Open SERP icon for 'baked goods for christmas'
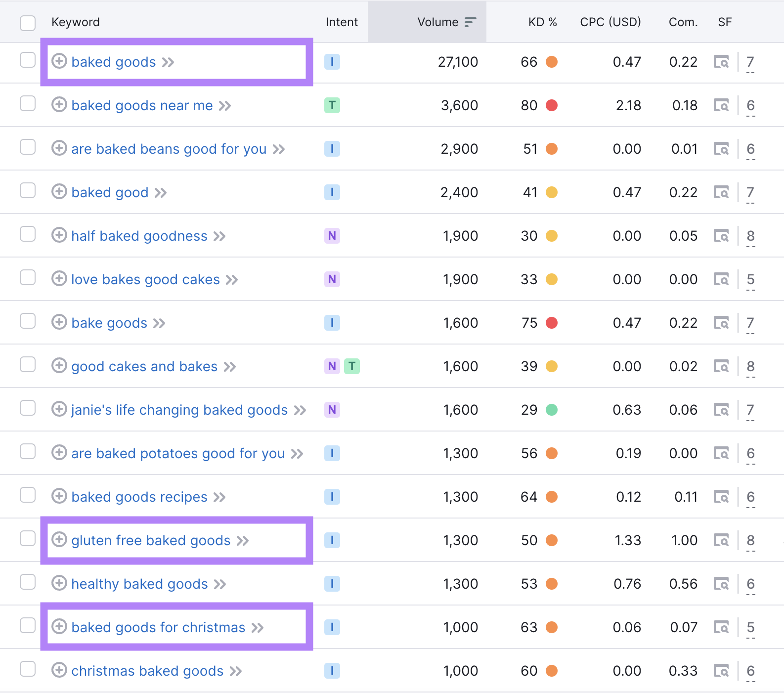Viewport: 784px width, 693px height. pos(721,627)
